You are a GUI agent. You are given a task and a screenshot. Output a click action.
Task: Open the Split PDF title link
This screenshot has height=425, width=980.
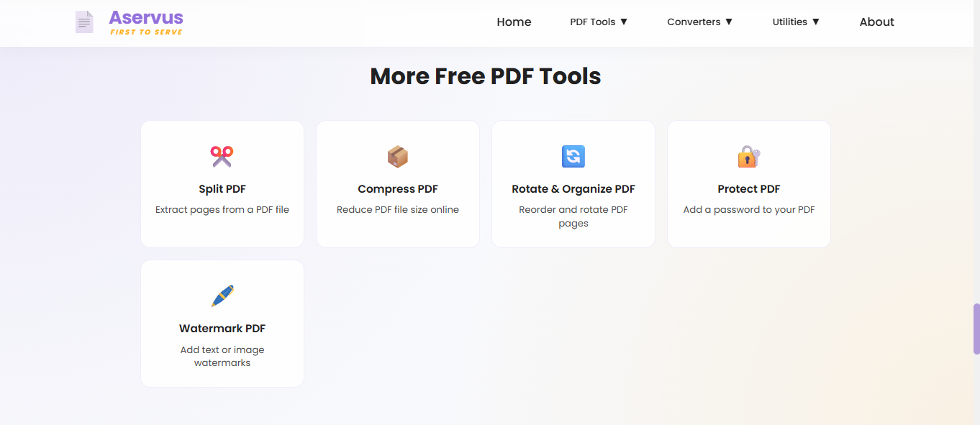[222, 189]
